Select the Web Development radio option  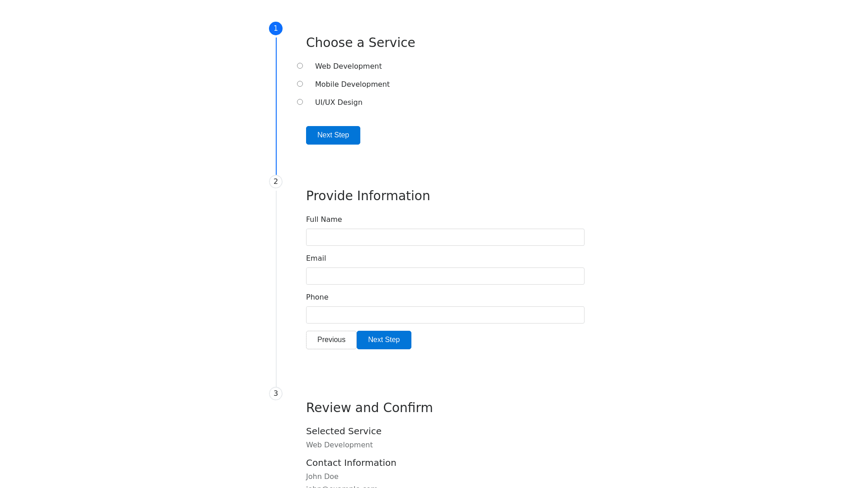coord(300,66)
